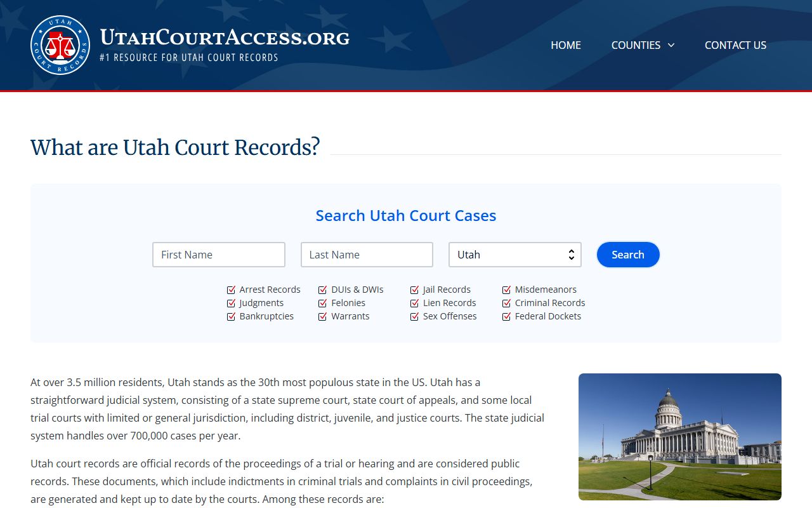
Task: Go to the HOME menu item
Action: click(x=566, y=45)
